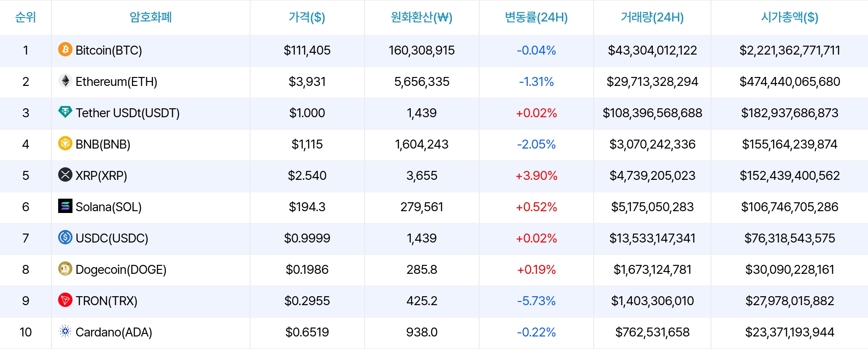Open the Cardano(ADA) name link
The image size is (868, 349).
[114, 332]
